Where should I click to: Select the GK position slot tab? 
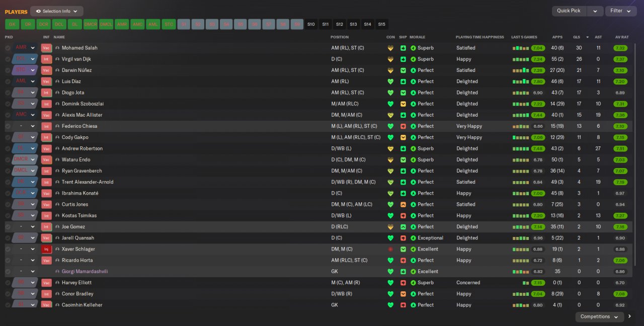(12, 24)
